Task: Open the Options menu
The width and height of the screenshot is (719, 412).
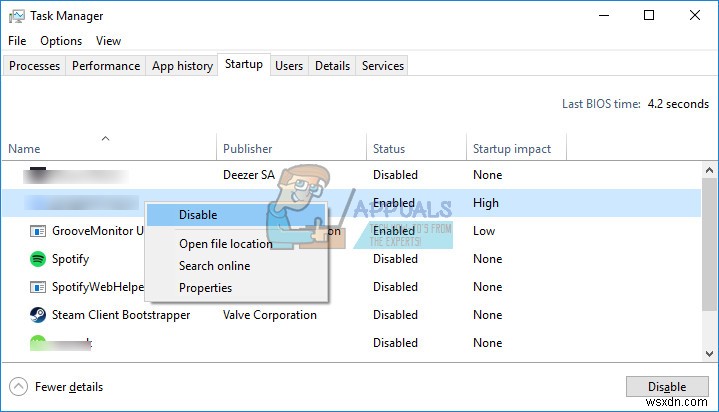Action: [61, 41]
